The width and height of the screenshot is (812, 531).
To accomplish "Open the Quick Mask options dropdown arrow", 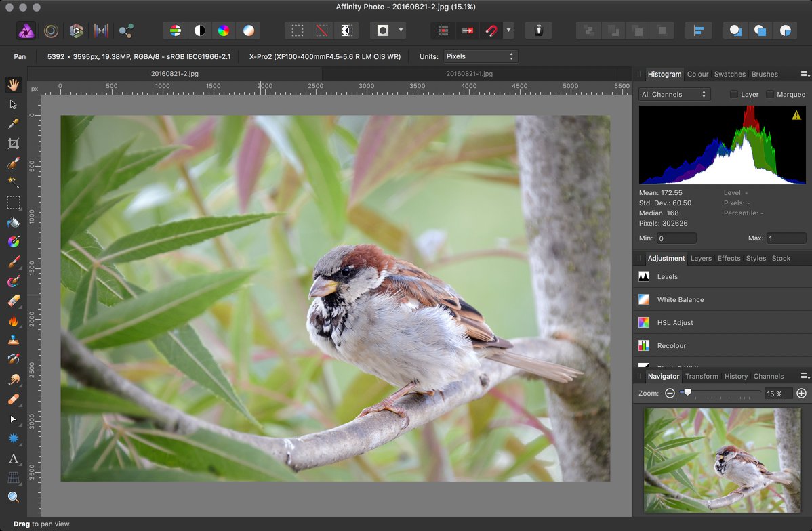I will (x=401, y=30).
